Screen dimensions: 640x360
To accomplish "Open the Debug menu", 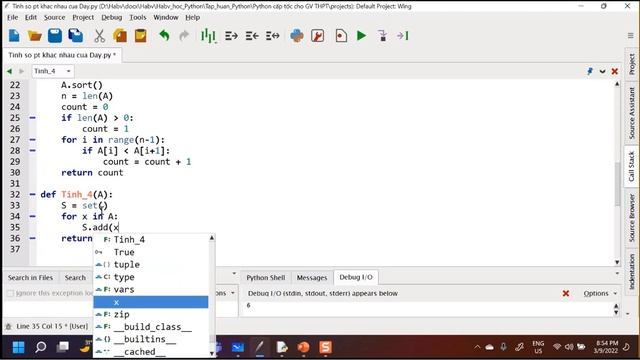I will click(x=111, y=18).
